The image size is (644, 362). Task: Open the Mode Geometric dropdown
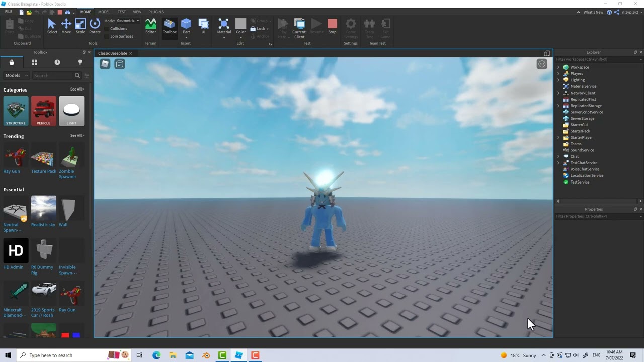click(x=128, y=21)
